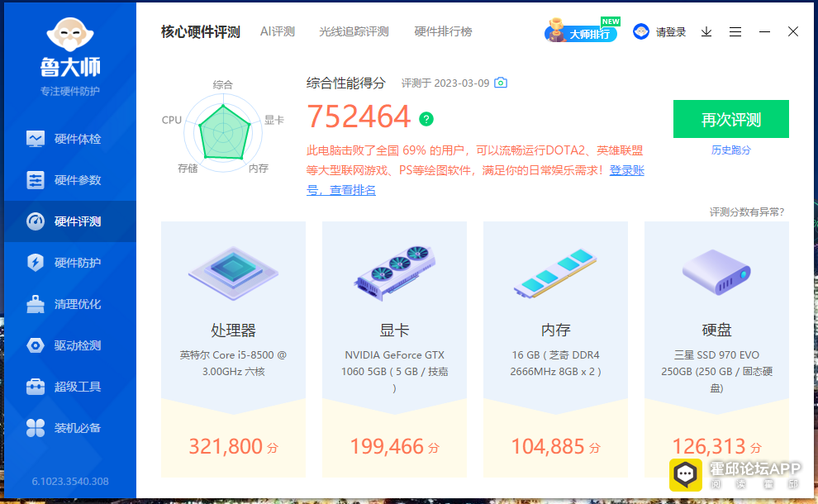
Task: Click the 综合性能得分 heading
Action: point(346,83)
